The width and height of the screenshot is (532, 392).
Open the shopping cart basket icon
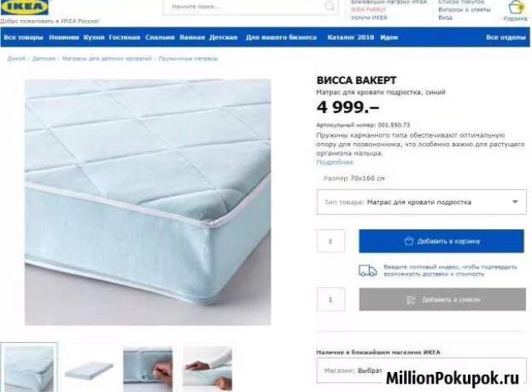(x=515, y=7)
